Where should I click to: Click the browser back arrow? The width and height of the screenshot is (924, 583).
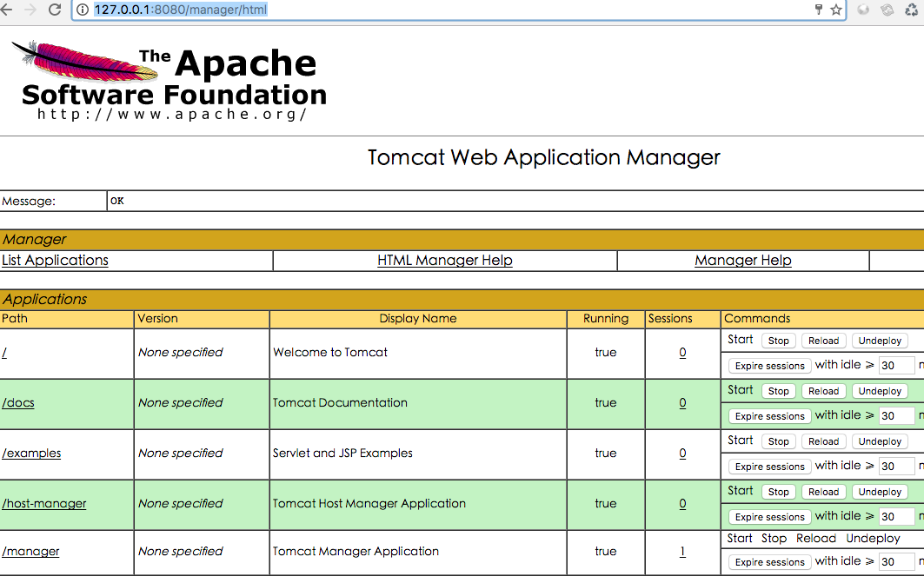6,10
